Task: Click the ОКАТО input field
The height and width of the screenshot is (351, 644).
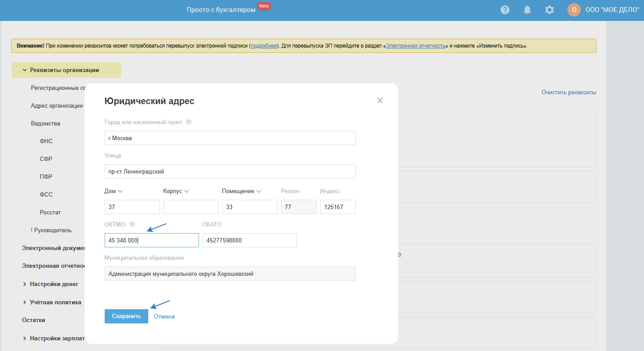Action: point(249,240)
